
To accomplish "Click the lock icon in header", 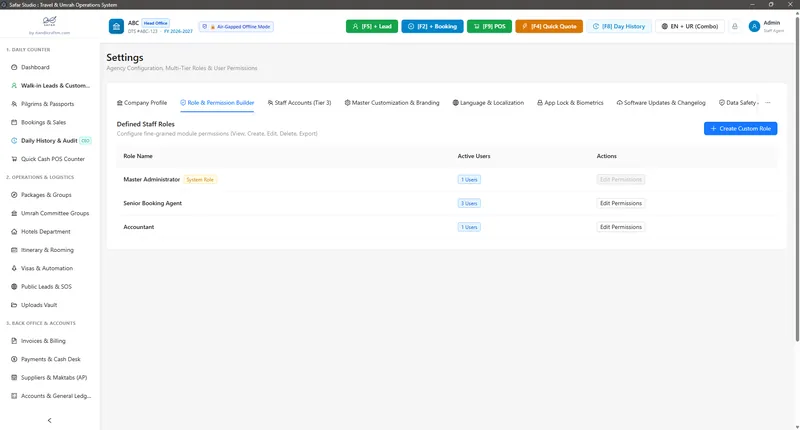I will click(x=735, y=27).
